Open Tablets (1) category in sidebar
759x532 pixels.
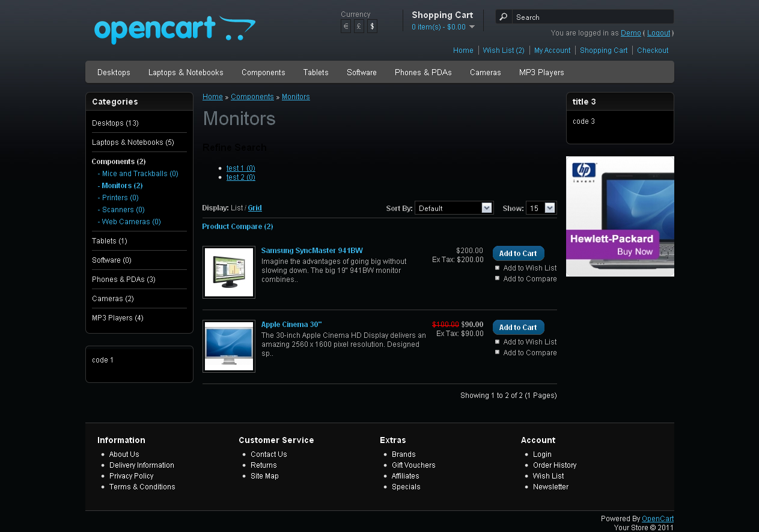coord(109,241)
